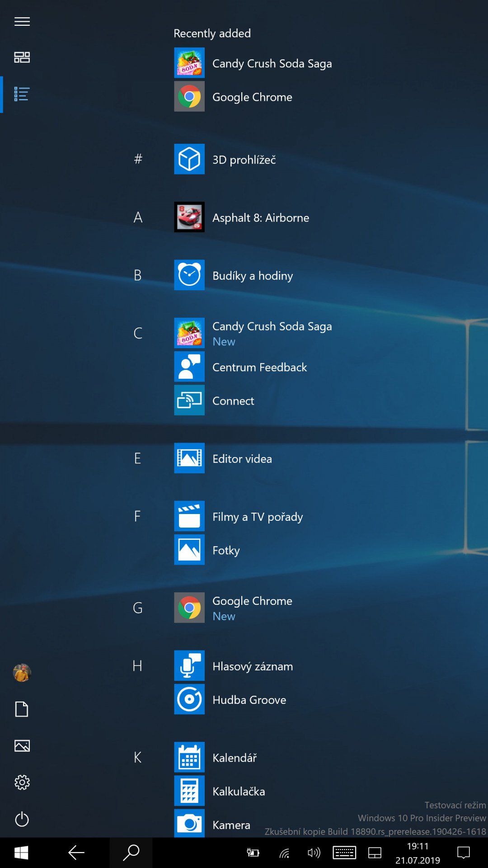The height and width of the screenshot is (868, 488).
Task: Open Filmy a TV pořady
Action: (x=239, y=516)
